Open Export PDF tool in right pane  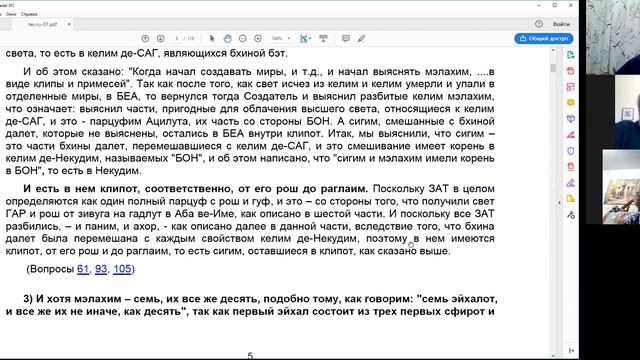click(x=571, y=55)
